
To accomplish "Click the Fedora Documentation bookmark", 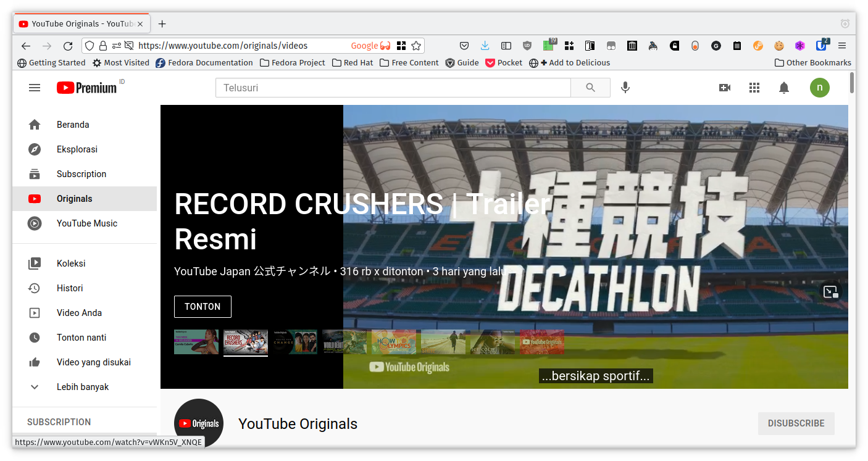I will click(204, 63).
